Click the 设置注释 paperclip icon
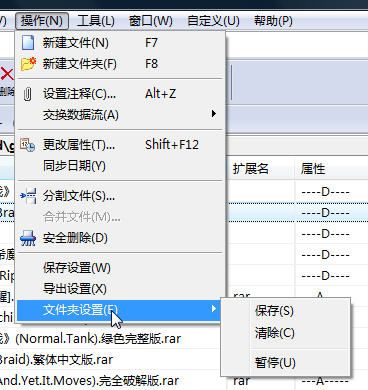 click(x=28, y=94)
